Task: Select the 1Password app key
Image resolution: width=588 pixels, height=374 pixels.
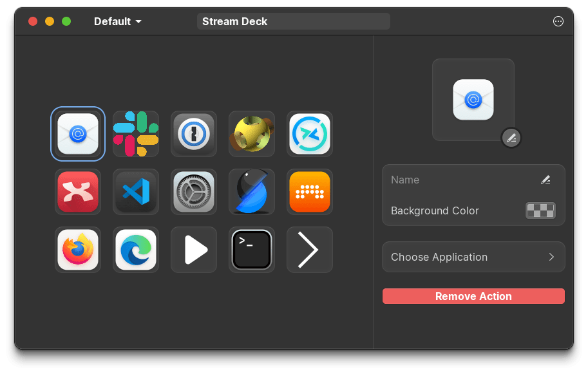Action: tap(194, 134)
